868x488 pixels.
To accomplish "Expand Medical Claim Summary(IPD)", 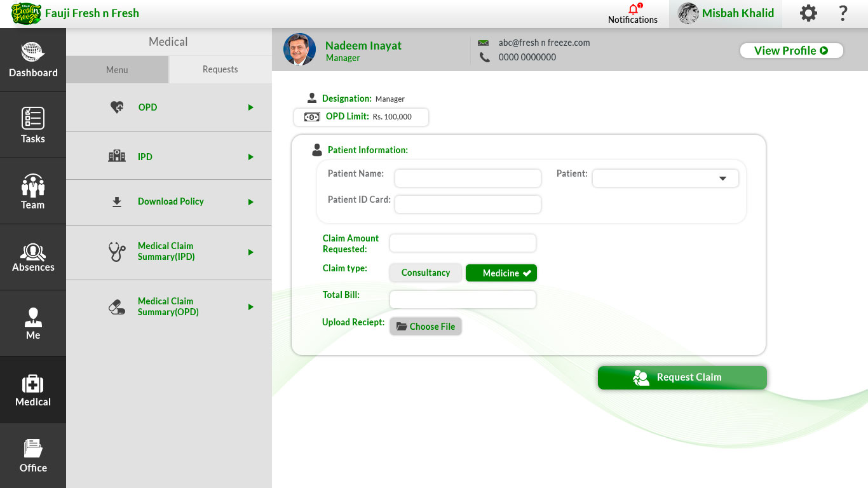I will pos(251,252).
